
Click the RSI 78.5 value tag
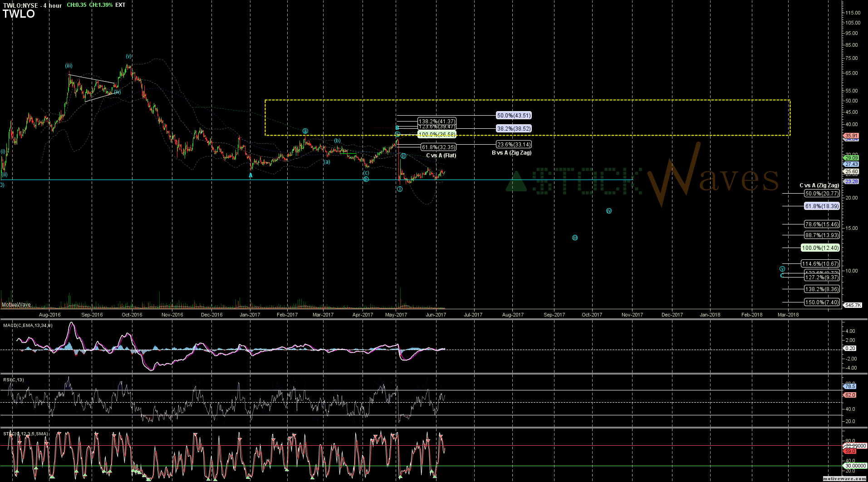coord(850,386)
